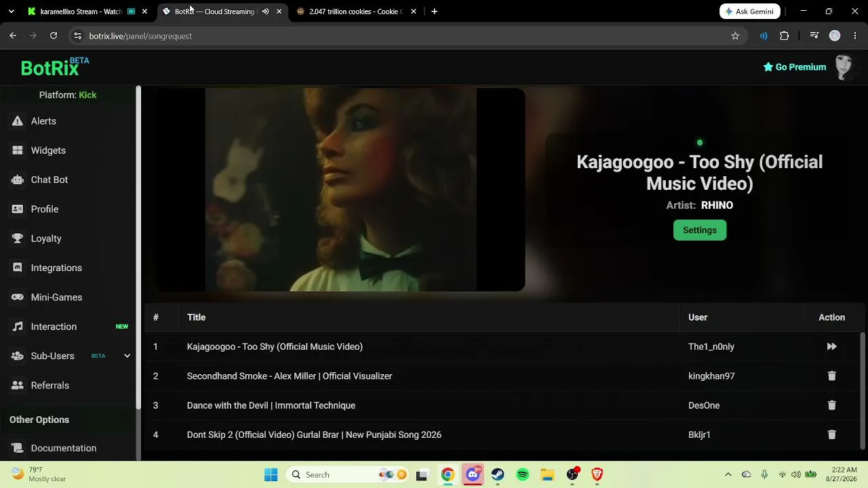Open the Chrome tab search dropdown

click(x=11, y=12)
